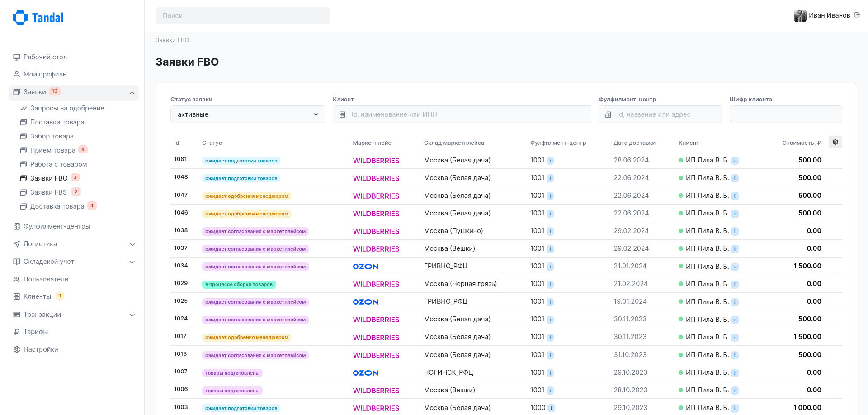868x415 pixels.
Task: Click the OZON logo in row 1025
Action: tap(365, 302)
